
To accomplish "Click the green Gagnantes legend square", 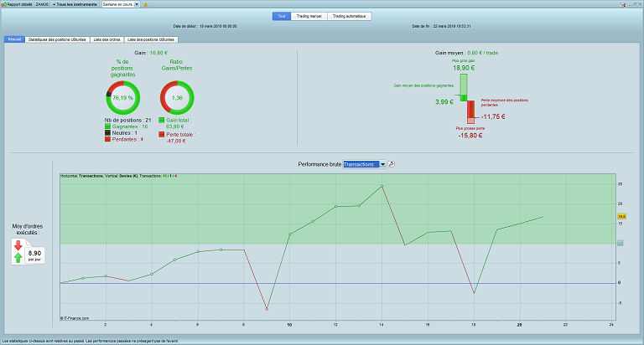I will [107, 126].
